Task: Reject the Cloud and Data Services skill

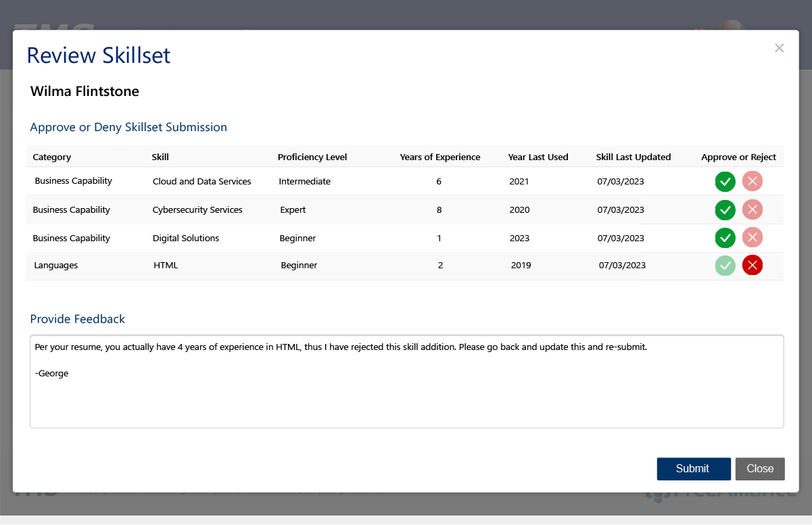Action: 752,182
